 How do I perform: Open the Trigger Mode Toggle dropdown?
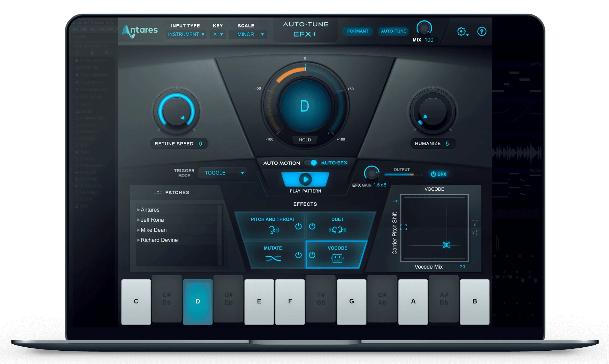[223, 173]
